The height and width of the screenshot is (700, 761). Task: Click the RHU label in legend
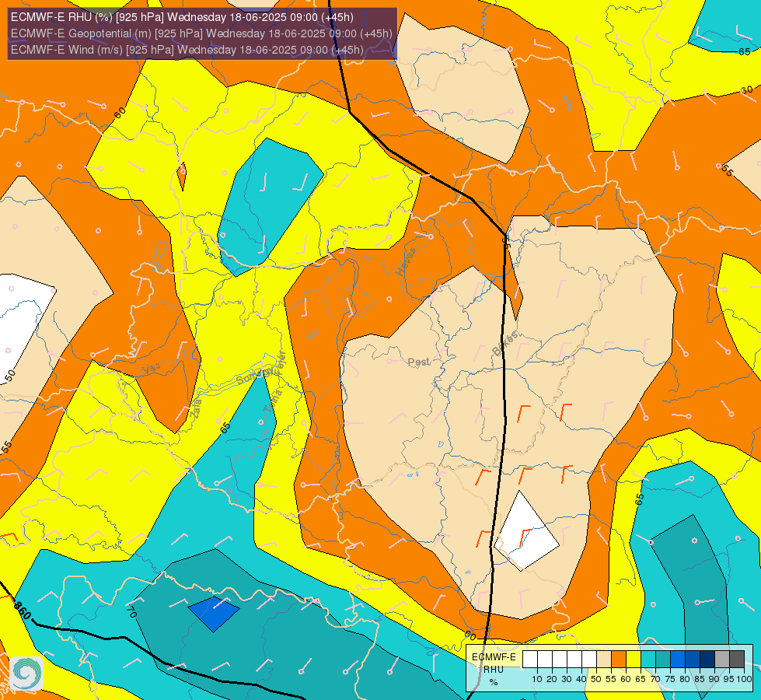coord(494,670)
